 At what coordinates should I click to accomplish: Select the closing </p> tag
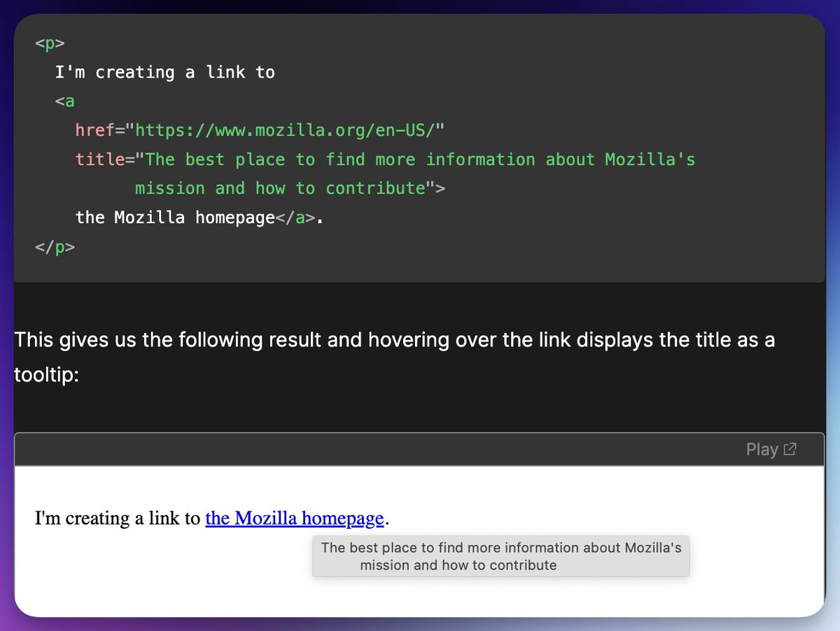[x=54, y=247]
